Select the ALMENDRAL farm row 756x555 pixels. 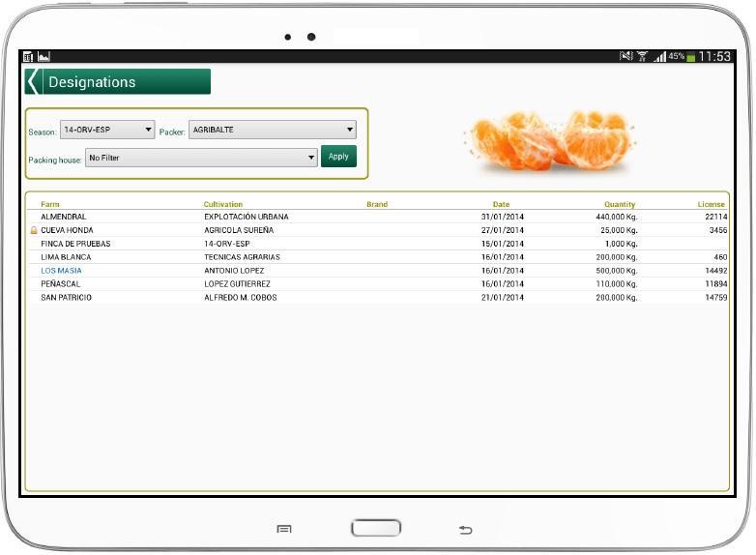coord(378,217)
